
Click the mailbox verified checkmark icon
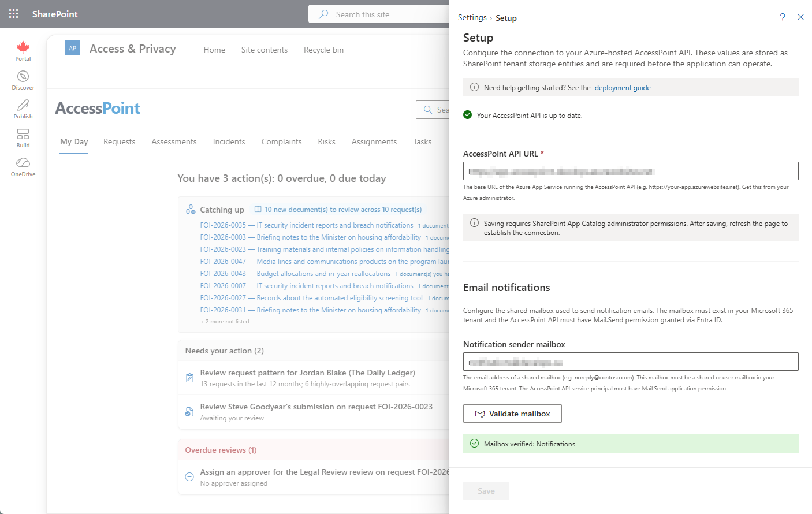(x=474, y=444)
